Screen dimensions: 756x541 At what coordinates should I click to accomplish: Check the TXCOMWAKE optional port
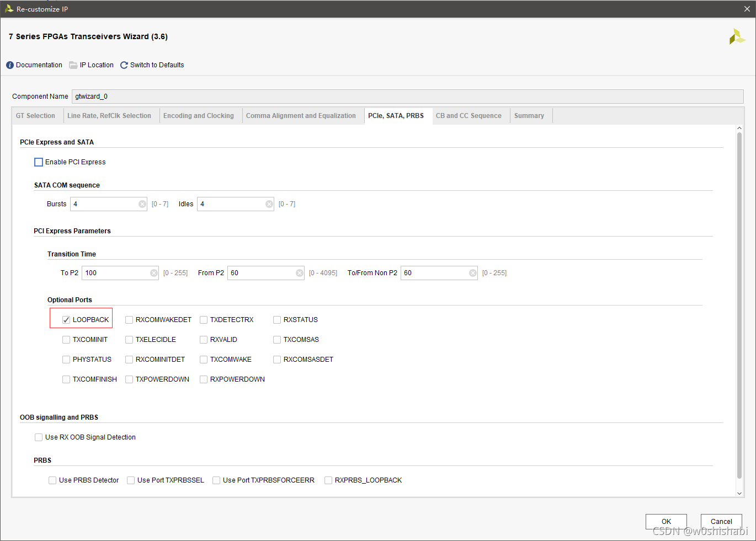pos(204,360)
